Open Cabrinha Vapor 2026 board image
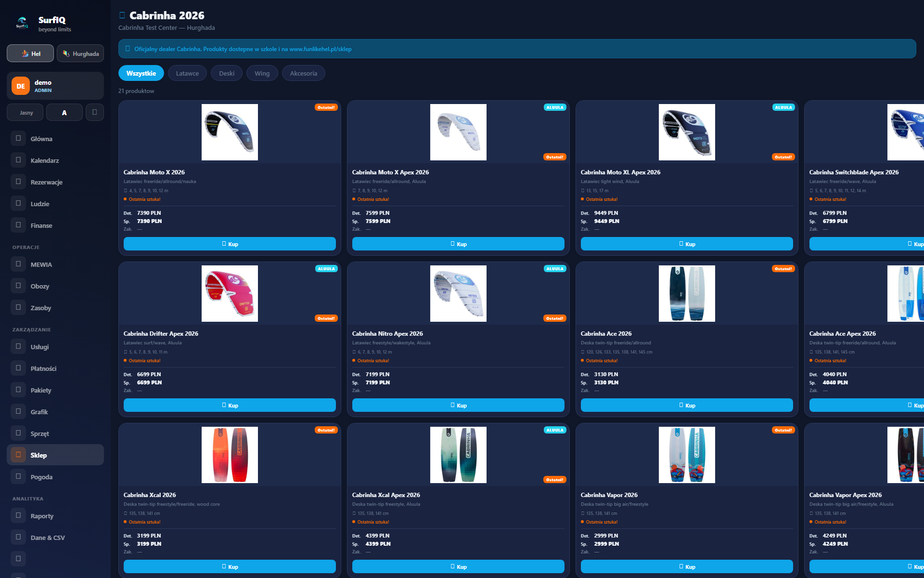Screen dimensions: 924x578 click(687, 455)
